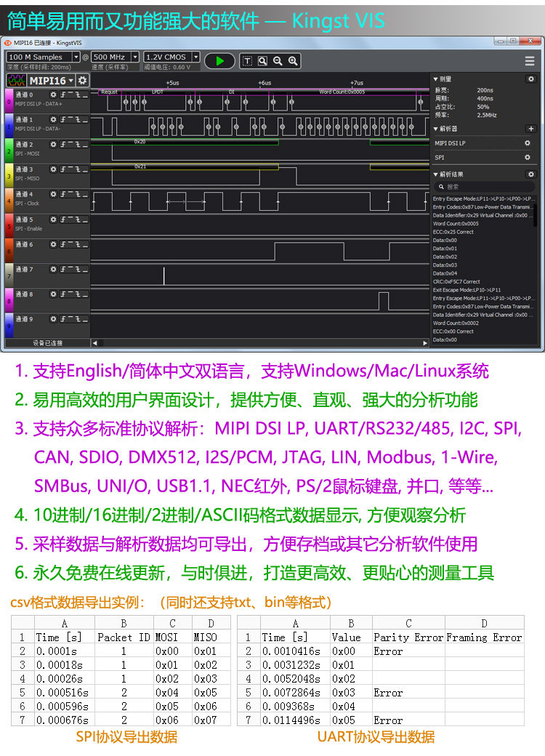
Task: Select result row Exit Escape Mode:LP10->LP11
Action: point(467,290)
